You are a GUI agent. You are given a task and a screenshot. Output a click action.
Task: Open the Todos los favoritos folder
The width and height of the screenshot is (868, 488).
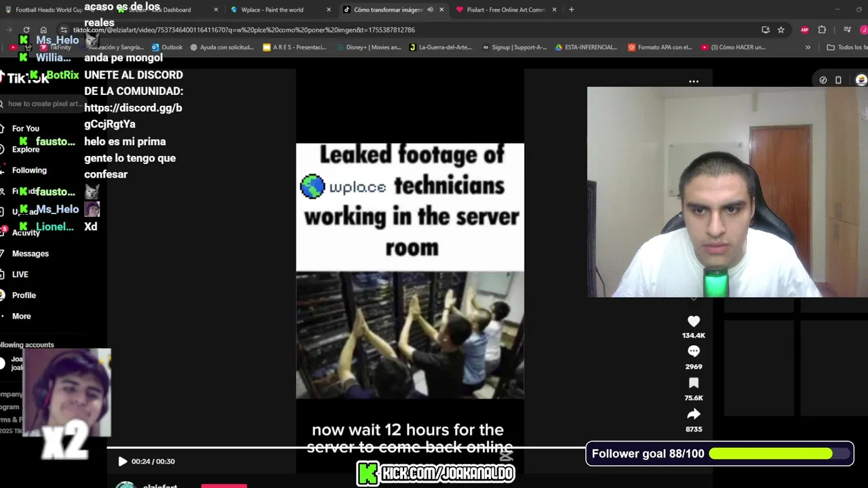(x=848, y=47)
